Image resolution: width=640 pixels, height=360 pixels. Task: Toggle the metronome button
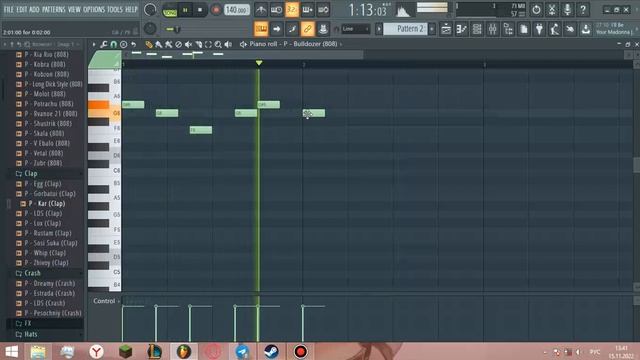(x=261, y=9)
